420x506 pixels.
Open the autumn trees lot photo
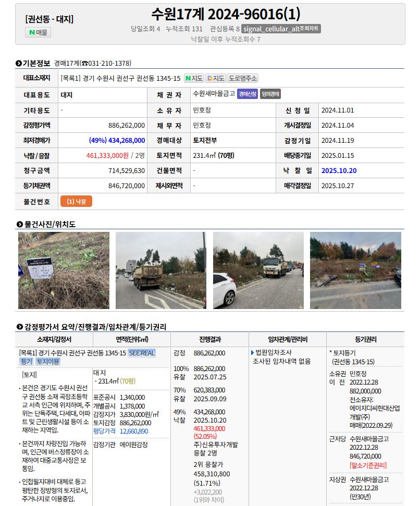coord(355,270)
